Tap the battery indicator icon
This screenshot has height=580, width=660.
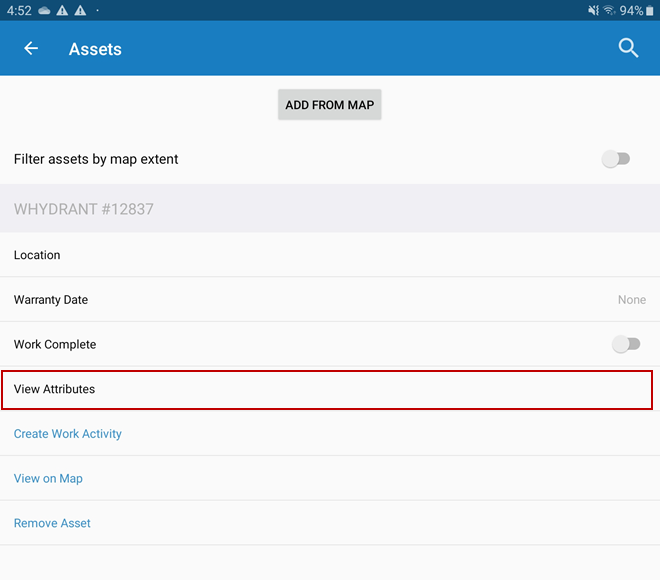(x=649, y=11)
